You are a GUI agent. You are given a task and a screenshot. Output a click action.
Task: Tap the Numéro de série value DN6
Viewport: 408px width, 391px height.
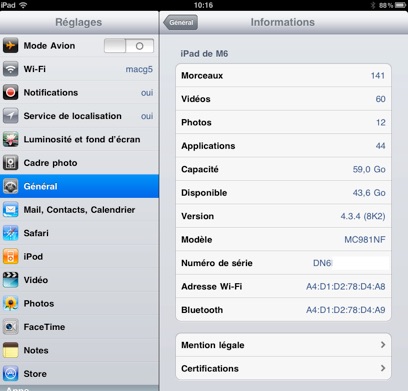(x=322, y=263)
